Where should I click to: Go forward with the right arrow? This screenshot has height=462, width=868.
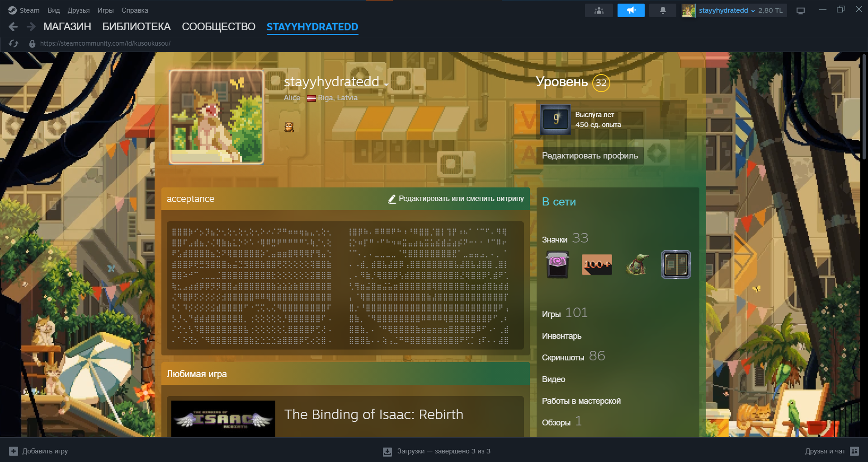point(31,27)
